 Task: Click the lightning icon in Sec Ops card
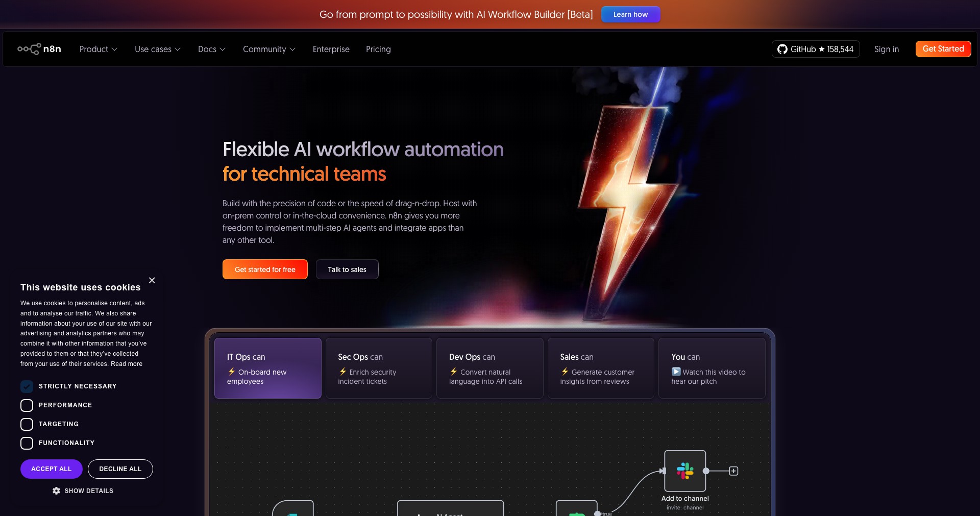[x=343, y=372]
